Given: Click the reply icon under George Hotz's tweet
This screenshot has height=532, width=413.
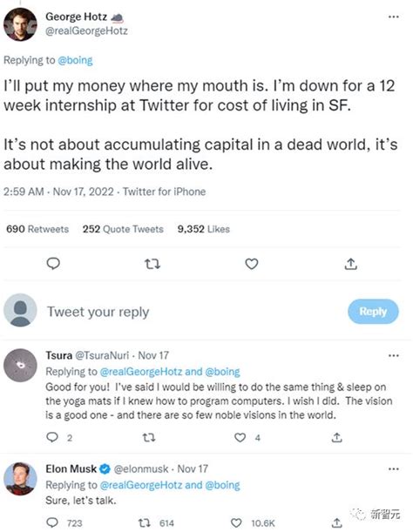Looking at the screenshot, I should click(53, 264).
